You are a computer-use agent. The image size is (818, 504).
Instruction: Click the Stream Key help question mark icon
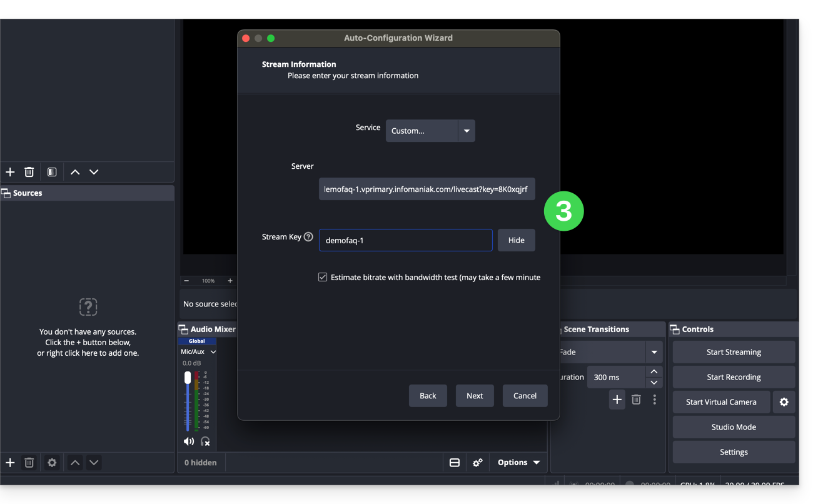point(308,237)
